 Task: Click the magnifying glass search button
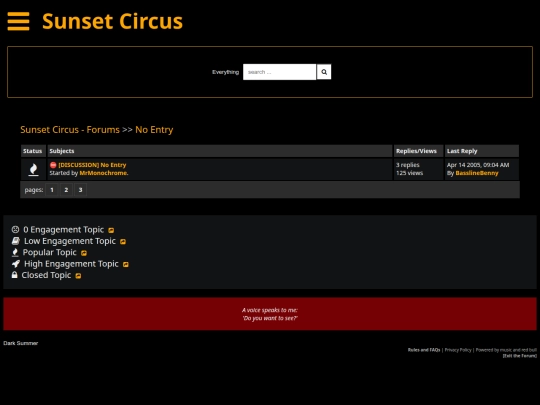click(x=324, y=72)
